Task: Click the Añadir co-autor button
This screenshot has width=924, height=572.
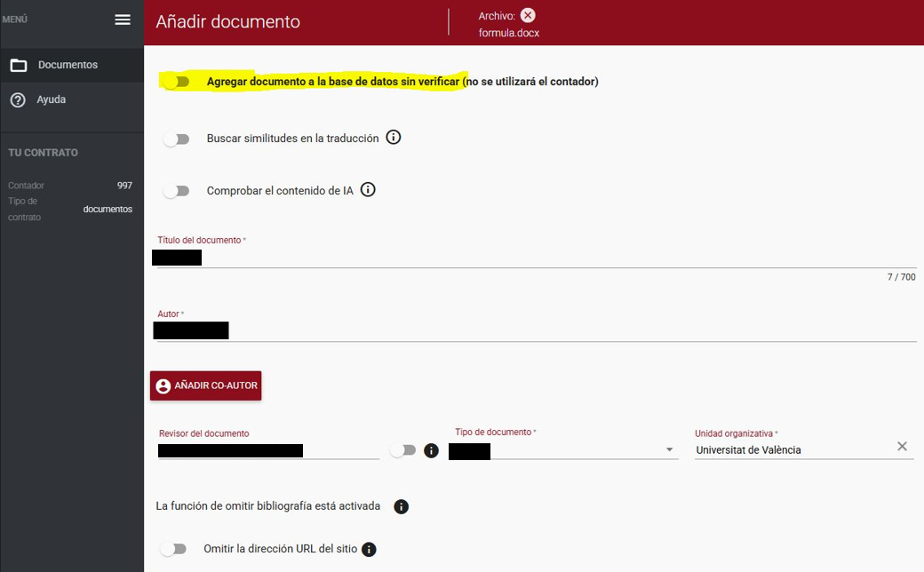Action: 206,385
